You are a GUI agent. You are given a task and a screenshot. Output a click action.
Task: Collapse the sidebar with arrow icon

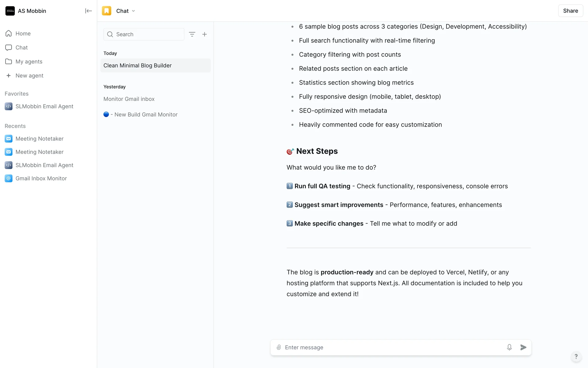[88, 11]
